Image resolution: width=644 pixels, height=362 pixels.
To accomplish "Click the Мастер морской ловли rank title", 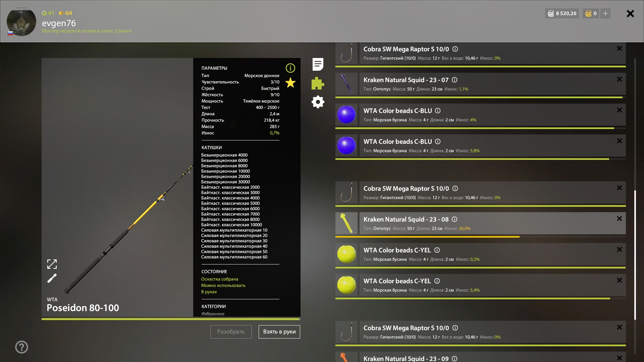I will [87, 31].
